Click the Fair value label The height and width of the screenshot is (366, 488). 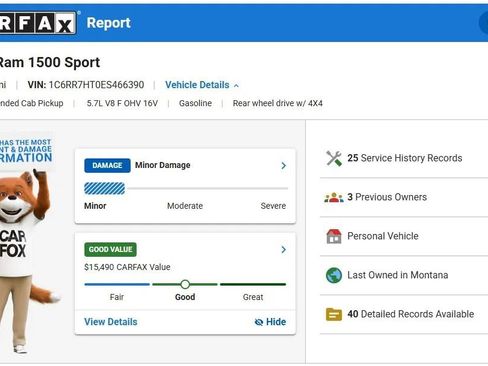point(117,297)
